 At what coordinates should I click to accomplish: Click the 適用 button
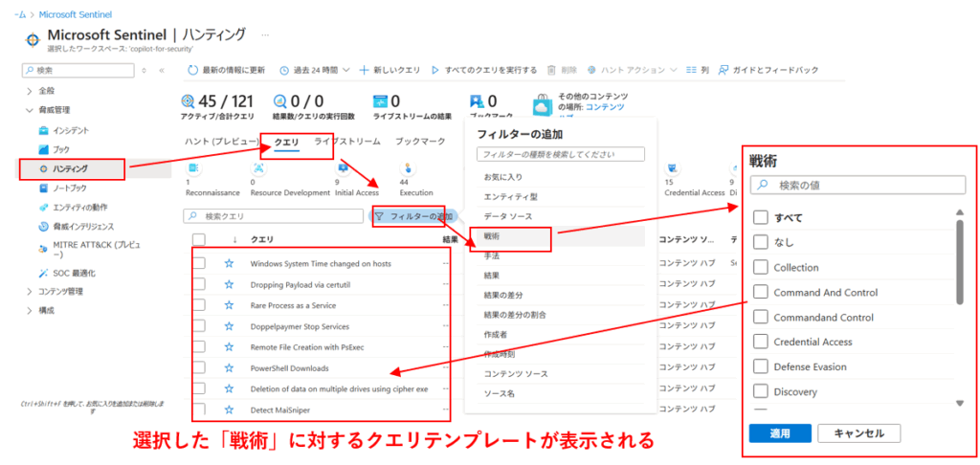pyautogui.click(x=780, y=433)
